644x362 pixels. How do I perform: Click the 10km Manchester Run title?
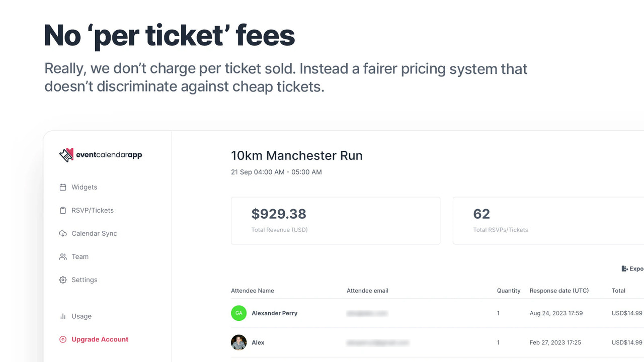pos(296,155)
